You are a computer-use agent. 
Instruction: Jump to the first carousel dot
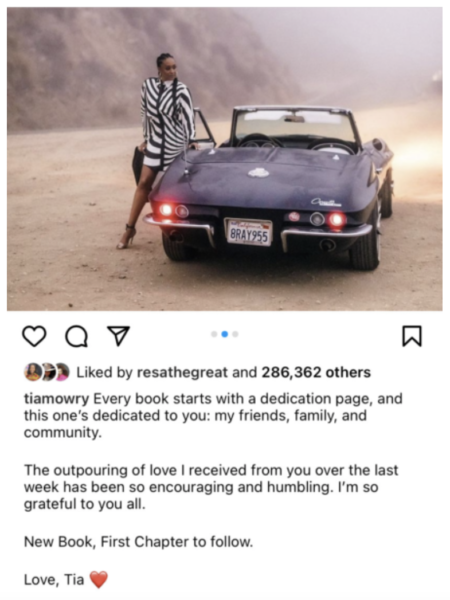pyautogui.click(x=214, y=334)
